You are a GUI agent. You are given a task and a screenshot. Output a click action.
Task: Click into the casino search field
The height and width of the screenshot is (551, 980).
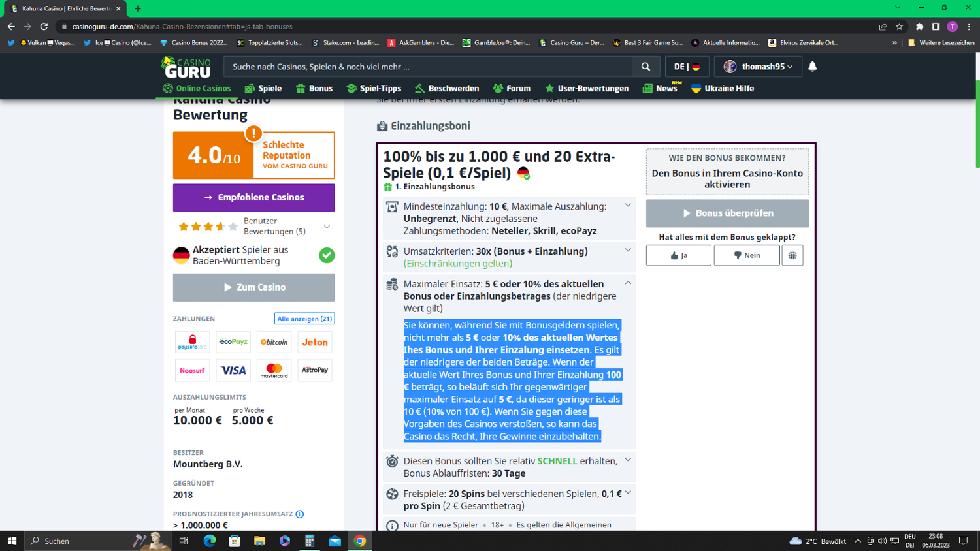click(428, 67)
